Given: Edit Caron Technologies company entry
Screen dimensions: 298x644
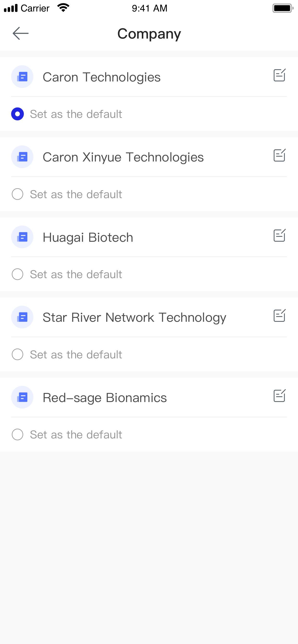Looking at the screenshot, I should [280, 75].
